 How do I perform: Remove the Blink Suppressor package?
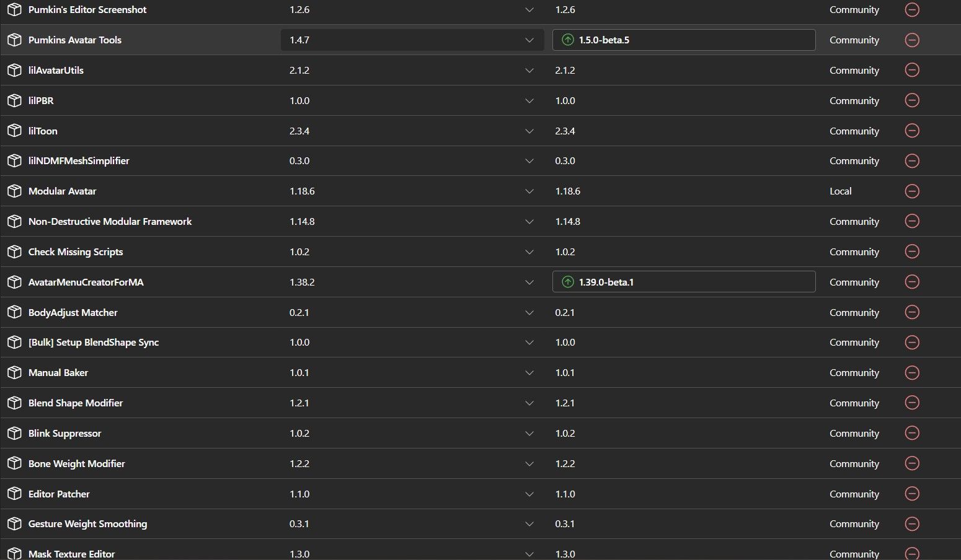pyautogui.click(x=912, y=433)
